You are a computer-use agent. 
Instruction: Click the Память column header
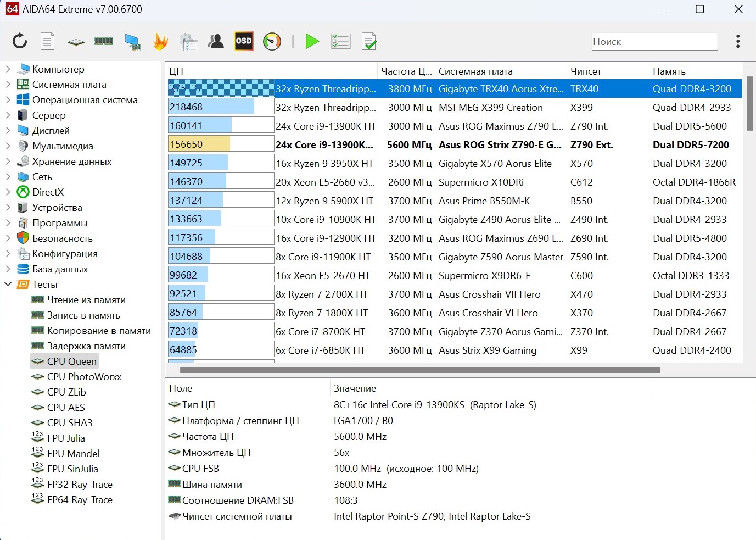(x=669, y=71)
